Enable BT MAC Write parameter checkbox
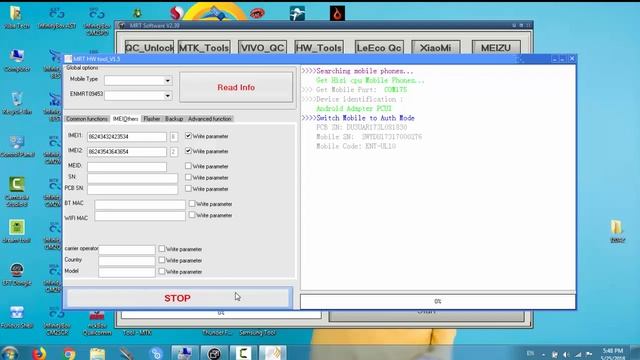 pos(192,203)
